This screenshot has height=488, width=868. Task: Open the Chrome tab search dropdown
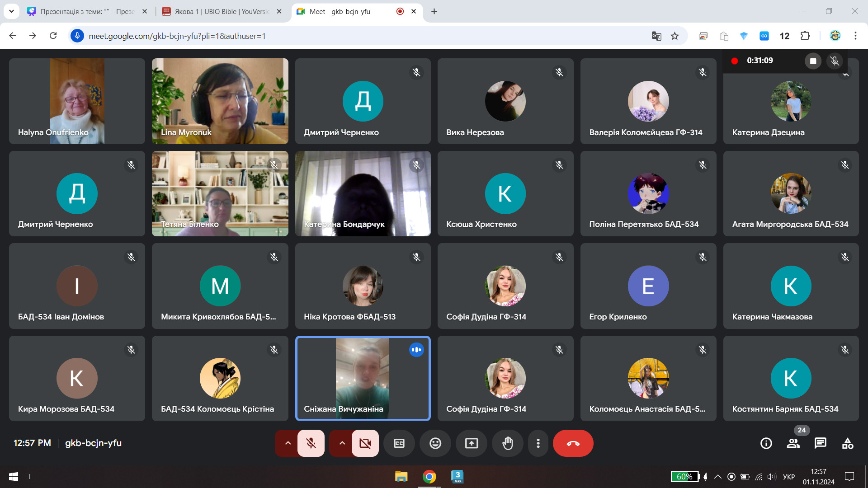(11, 11)
